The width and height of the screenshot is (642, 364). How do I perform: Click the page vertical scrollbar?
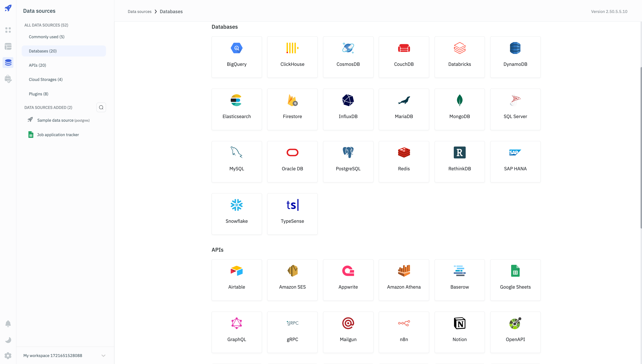coord(641,148)
